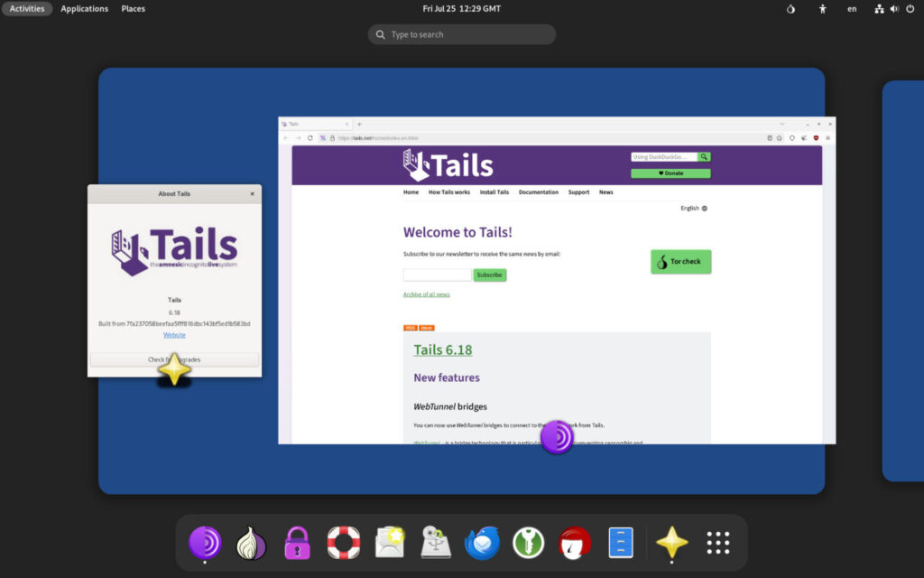This screenshot has width=924, height=578.
Task: Open Tor Connection onion icon in dock
Action: 252,543
